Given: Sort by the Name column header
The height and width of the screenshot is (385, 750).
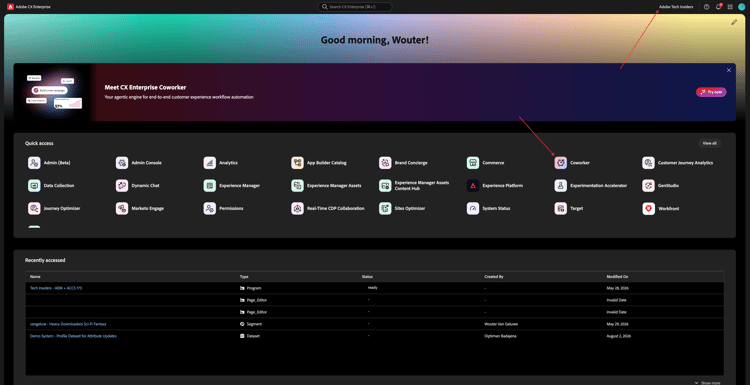Looking at the screenshot, I should (x=34, y=276).
